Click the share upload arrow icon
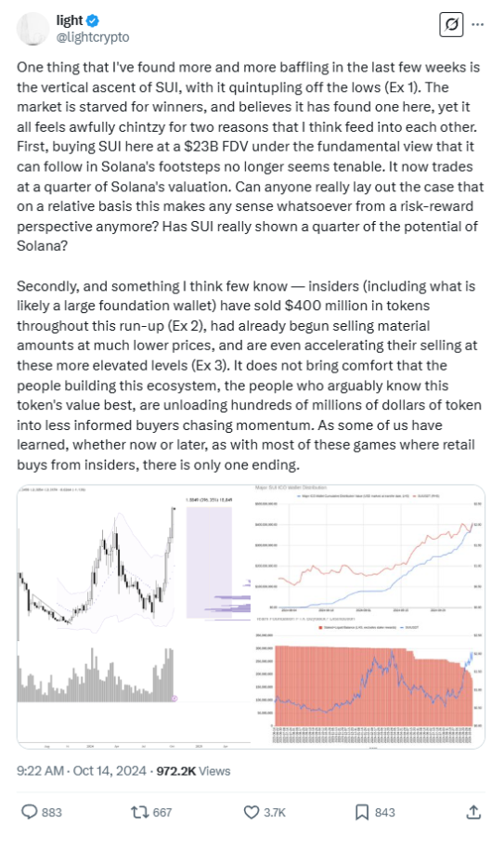This screenshot has height=849, width=504. point(473,812)
